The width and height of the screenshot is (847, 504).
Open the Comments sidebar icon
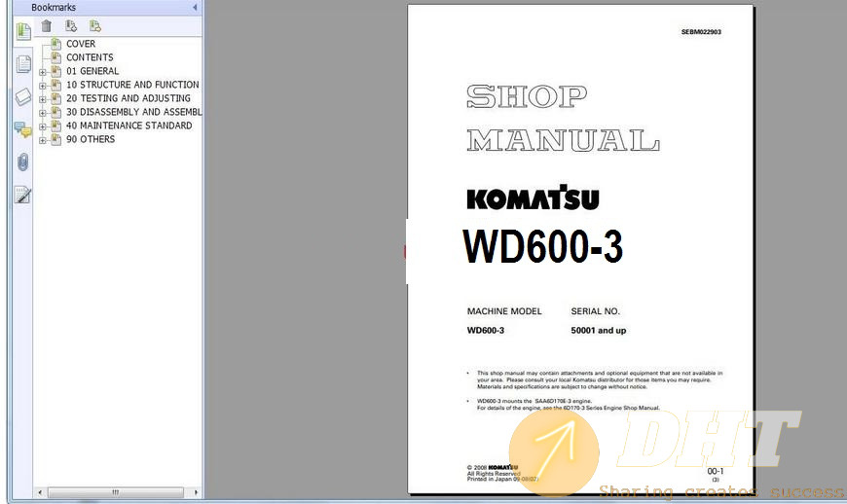click(x=23, y=129)
